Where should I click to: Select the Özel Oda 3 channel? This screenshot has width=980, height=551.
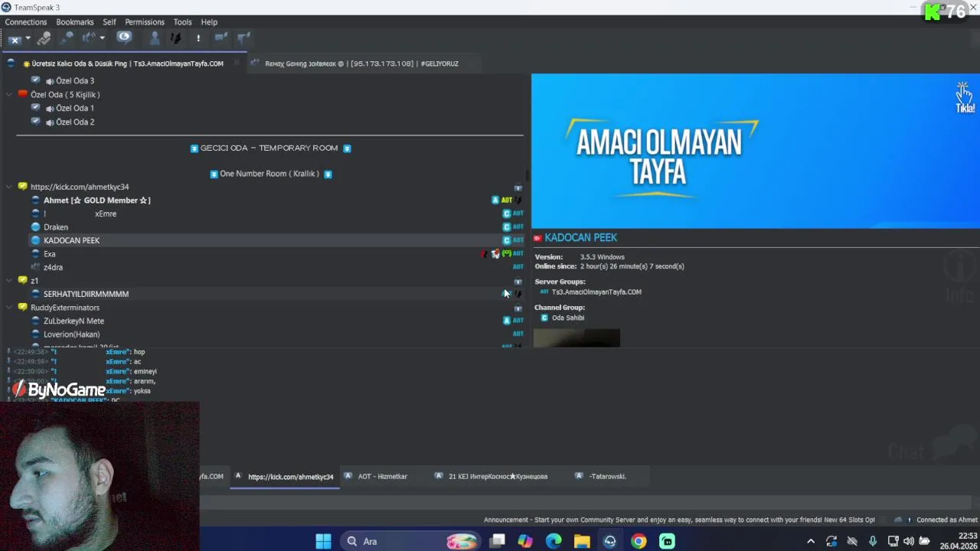75,81
